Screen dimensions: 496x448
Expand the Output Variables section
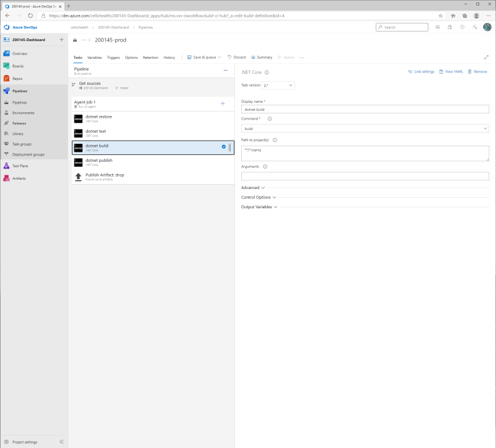tap(259, 207)
